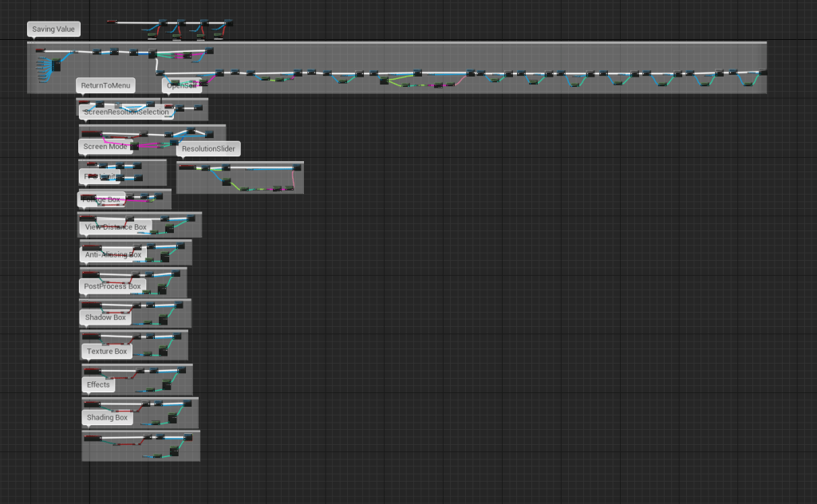Click the red event node under Shading Box

(93, 437)
